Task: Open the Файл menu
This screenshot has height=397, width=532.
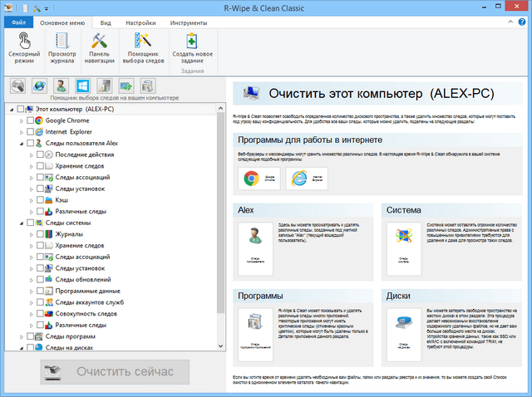Action: pos(18,23)
